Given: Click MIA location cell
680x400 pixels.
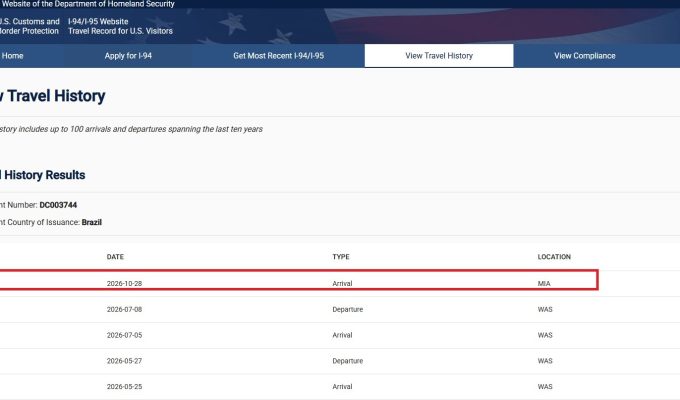Looking at the screenshot, I should click(x=544, y=283).
